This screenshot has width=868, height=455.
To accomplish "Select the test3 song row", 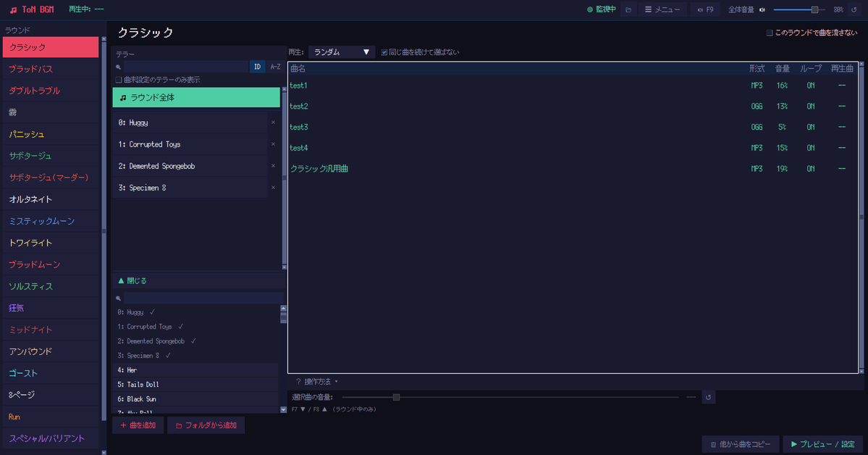I will click(x=573, y=127).
